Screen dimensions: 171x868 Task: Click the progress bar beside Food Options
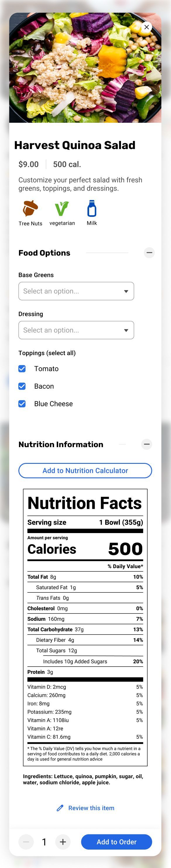pyautogui.click(x=108, y=253)
